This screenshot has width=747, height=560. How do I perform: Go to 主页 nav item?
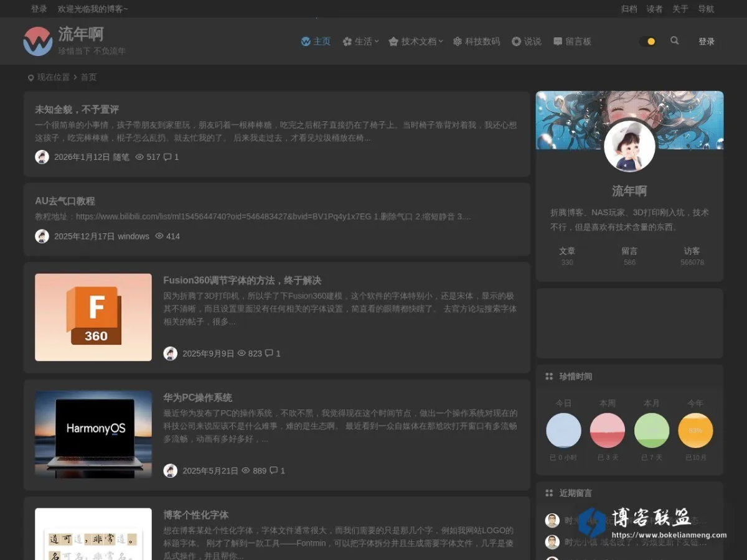pyautogui.click(x=316, y=42)
